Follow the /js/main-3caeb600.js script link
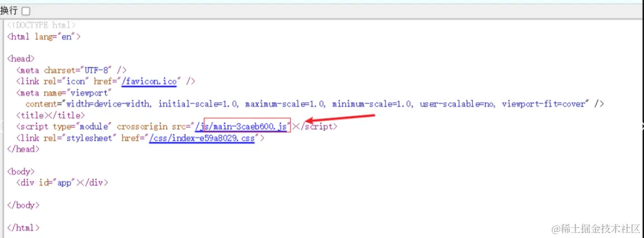644x238 pixels. click(241, 127)
